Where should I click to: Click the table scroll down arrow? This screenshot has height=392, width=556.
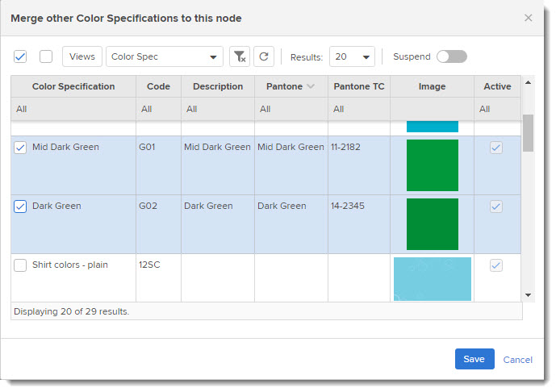pyautogui.click(x=528, y=295)
